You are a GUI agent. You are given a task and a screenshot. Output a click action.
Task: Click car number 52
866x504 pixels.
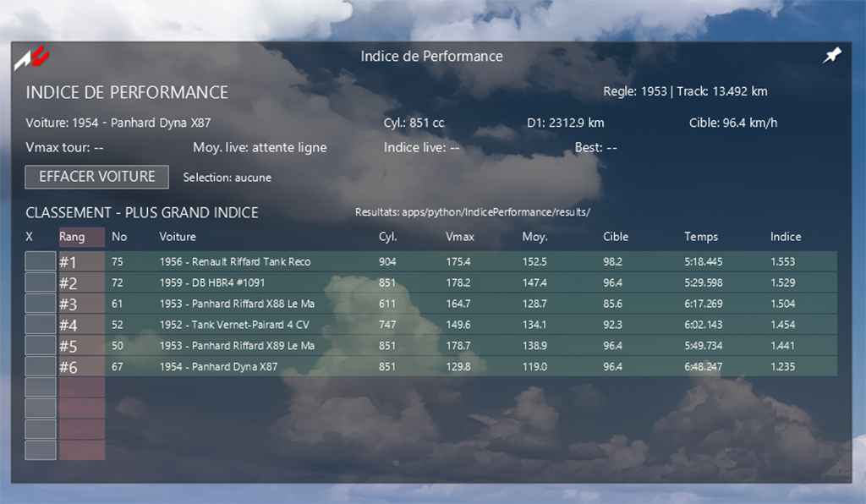point(117,325)
